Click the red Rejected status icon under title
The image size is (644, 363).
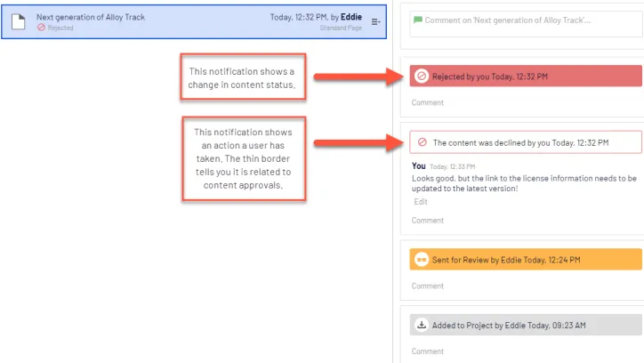coord(41,28)
